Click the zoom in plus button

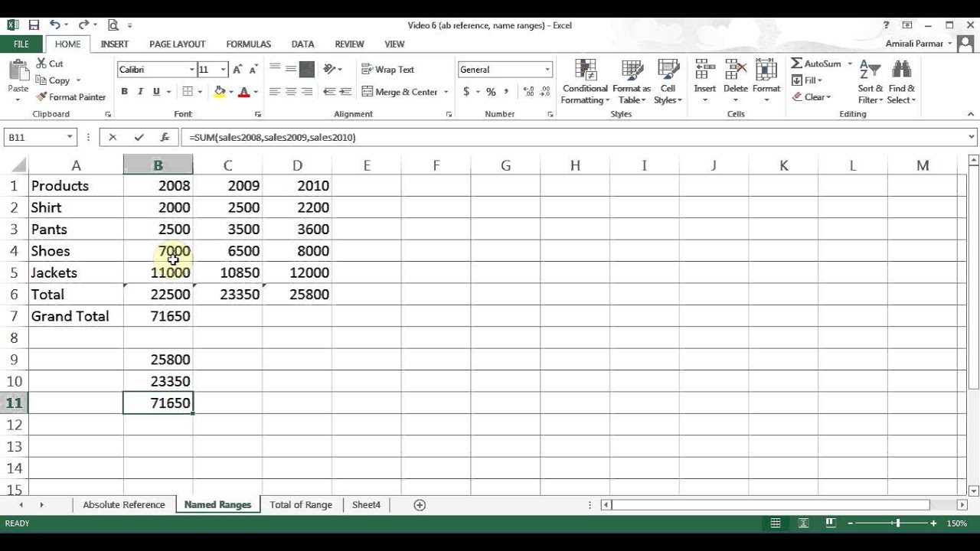tap(933, 523)
